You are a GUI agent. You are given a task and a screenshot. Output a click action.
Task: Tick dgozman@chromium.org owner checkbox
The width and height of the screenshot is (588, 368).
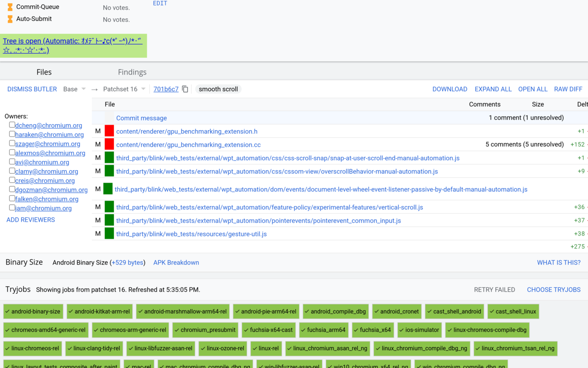(12, 189)
